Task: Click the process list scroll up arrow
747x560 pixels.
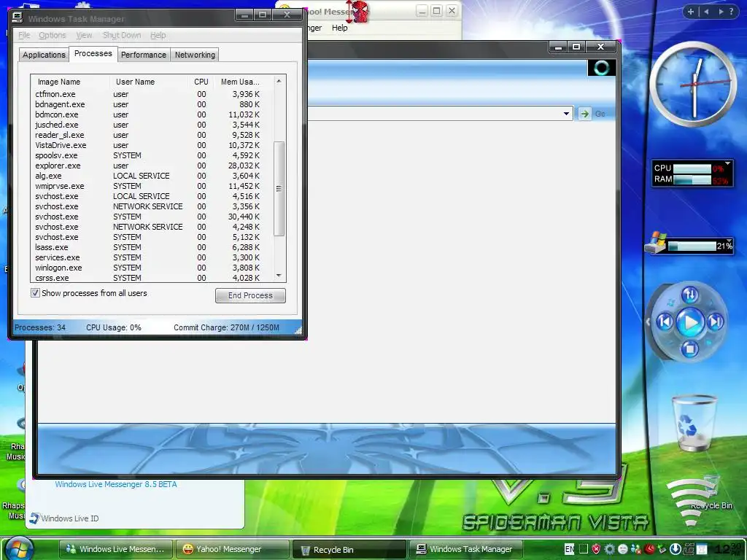Action: [x=279, y=81]
